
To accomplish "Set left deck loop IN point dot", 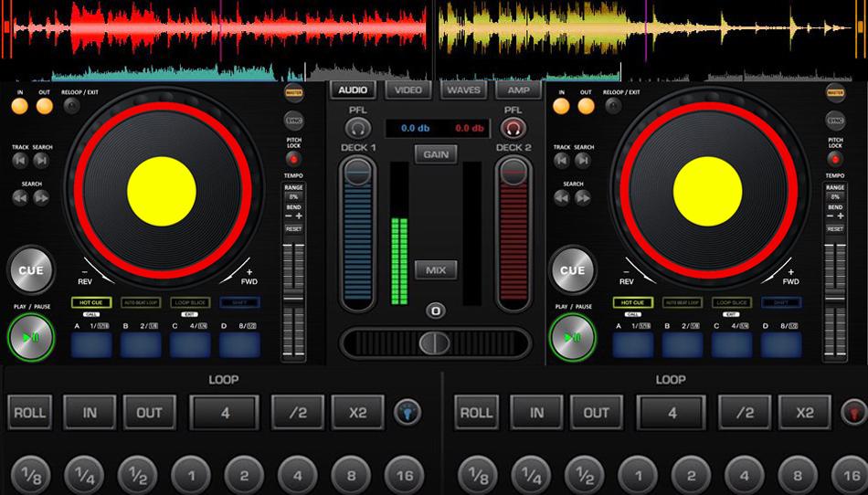I will 19,106.
